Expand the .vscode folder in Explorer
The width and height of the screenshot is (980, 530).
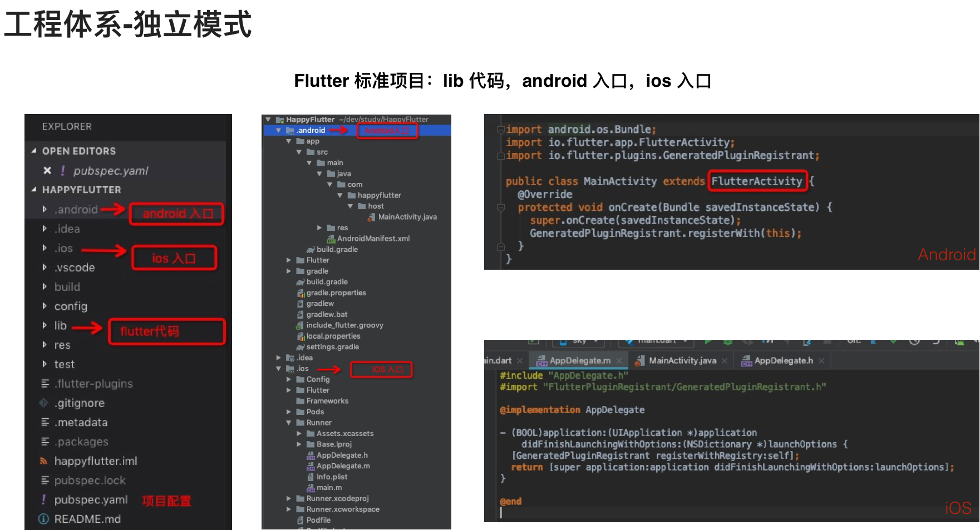pos(45,268)
